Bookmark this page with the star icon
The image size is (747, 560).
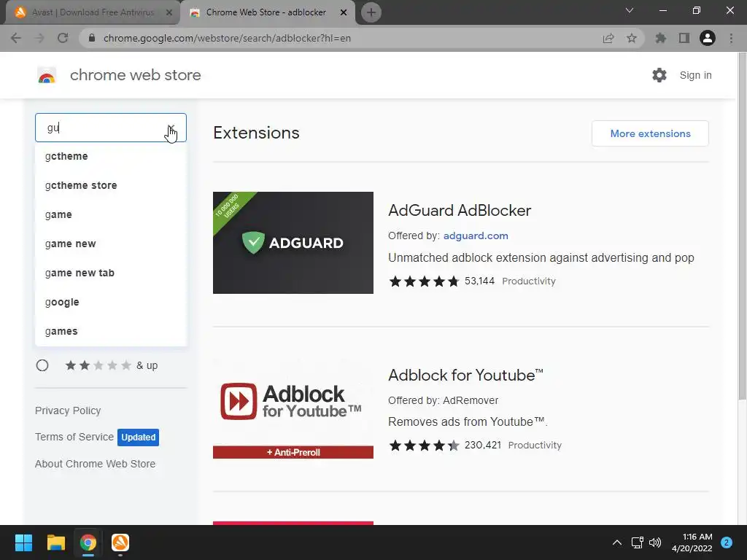[x=632, y=38]
